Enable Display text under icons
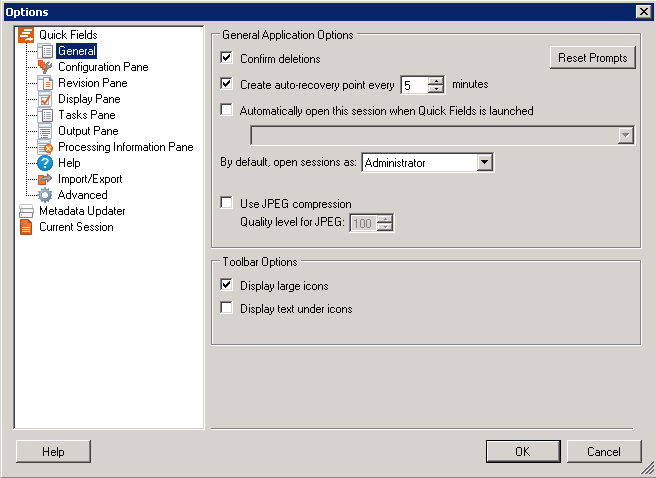Screen dimensions: 656x478 [226, 308]
